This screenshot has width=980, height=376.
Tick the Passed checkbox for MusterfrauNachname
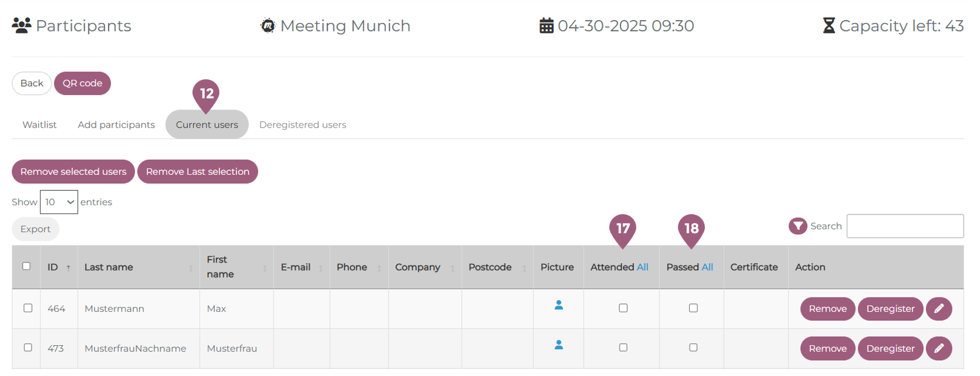(x=693, y=348)
